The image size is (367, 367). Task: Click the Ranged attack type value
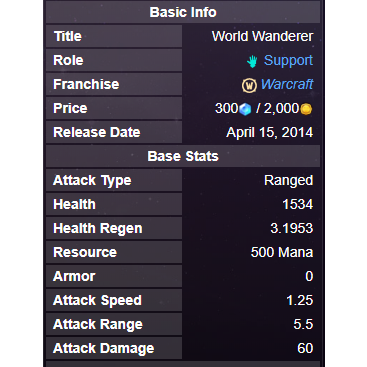tap(288, 181)
